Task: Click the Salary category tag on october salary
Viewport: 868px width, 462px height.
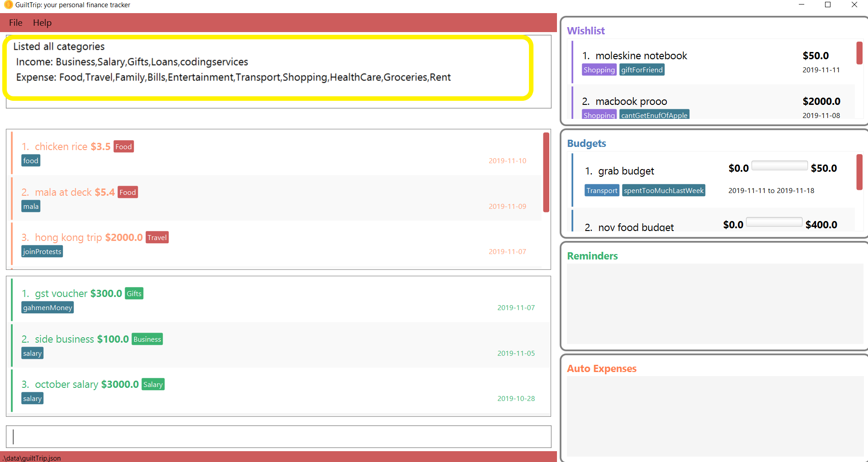Action: [153, 384]
